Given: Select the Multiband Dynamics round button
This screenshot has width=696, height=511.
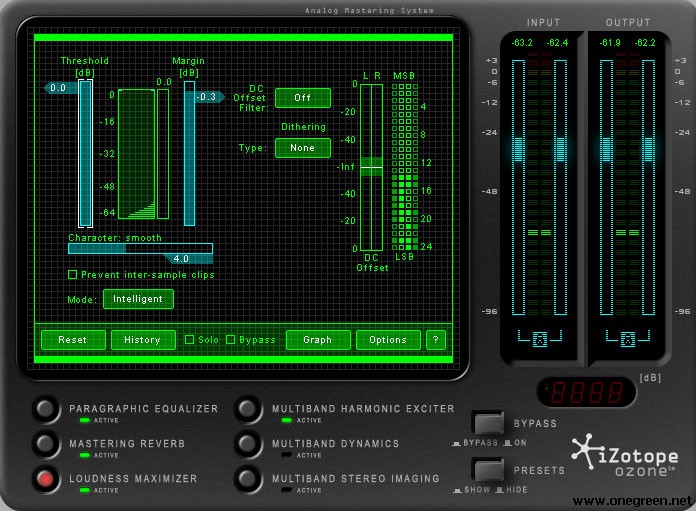Looking at the screenshot, I should tap(248, 445).
